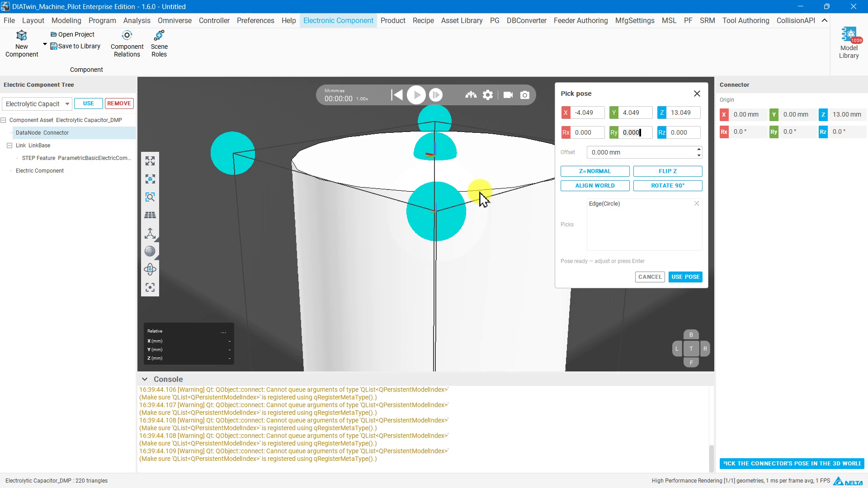Viewport: 868px width, 488px height.
Task: Click the X position field in Pick pose
Action: [587, 113]
